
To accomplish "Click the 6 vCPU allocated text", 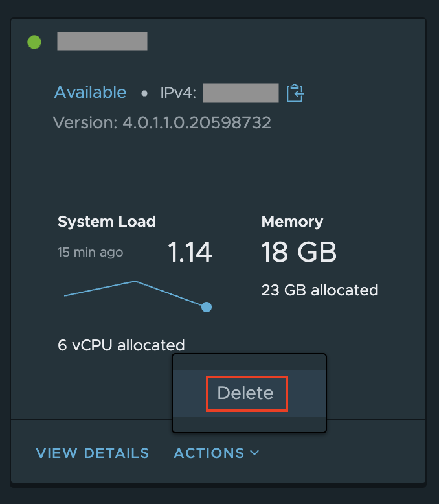I will pyautogui.click(x=121, y=345).
